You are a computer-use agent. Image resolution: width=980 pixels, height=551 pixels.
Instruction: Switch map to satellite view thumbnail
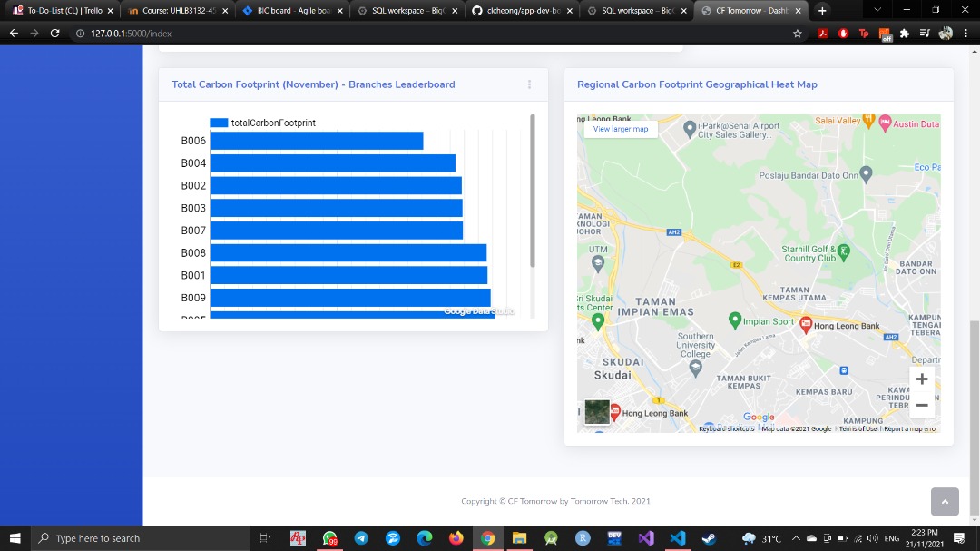point(597,412)
